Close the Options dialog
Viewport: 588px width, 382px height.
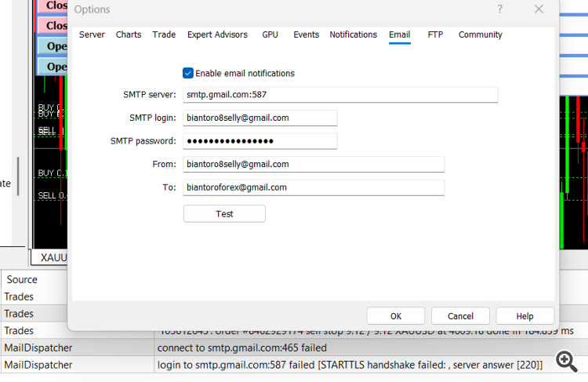pos(539,9)
